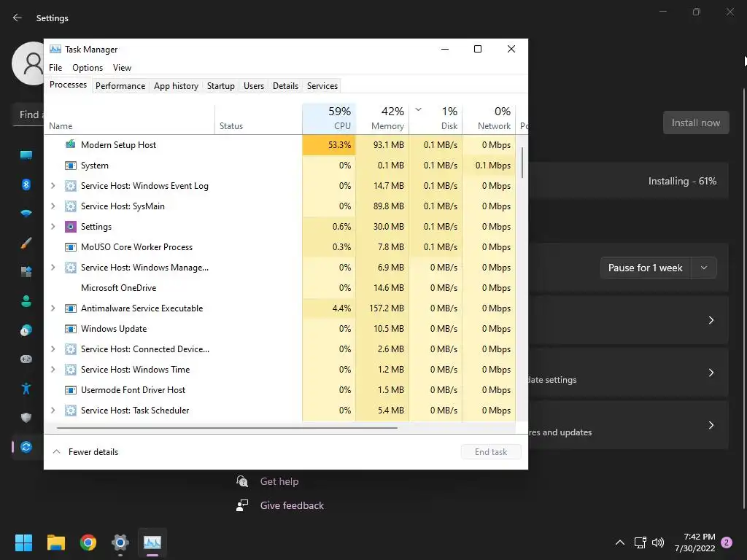Switch to the Details tab
The image size is (747, 560).
[x=285, y=86]
